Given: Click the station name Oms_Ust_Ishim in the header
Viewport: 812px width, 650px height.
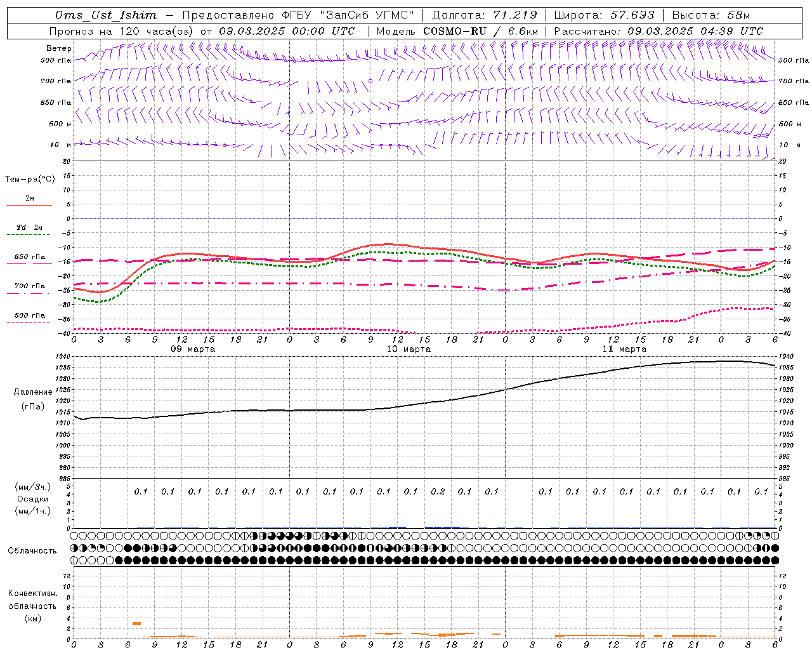Looking at the screenshot, I should click(106, 15).
